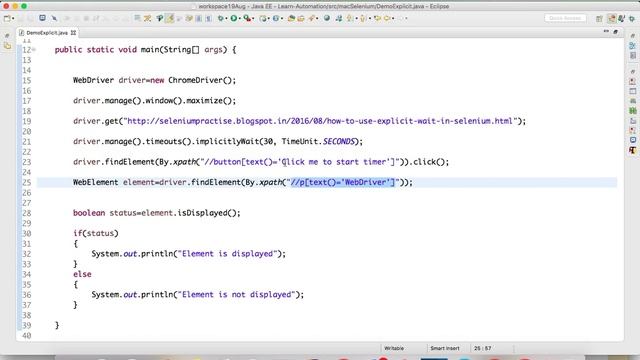Click 'Click me to start timer' xpath text
This screenshot has height=360, width=640.
336,162
